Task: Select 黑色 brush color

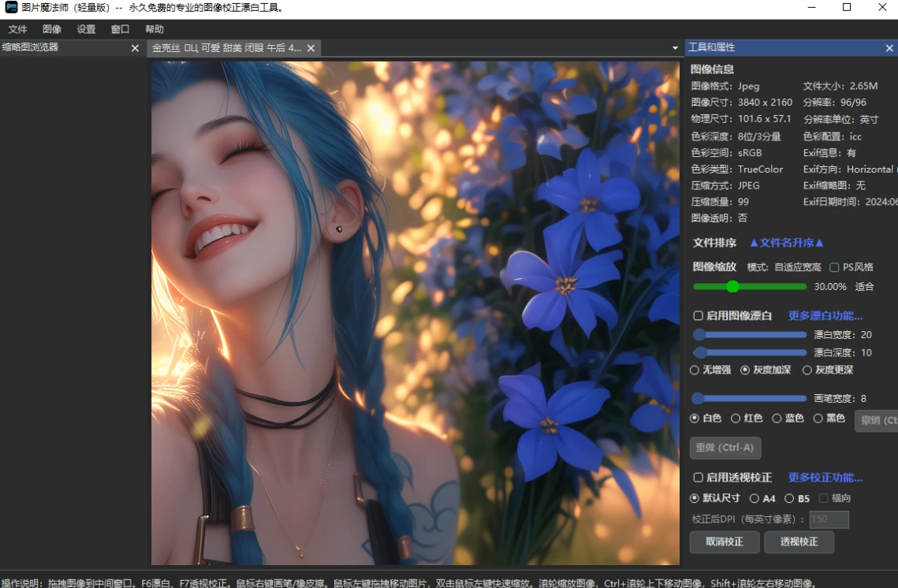Action: [x=818, y=419]
